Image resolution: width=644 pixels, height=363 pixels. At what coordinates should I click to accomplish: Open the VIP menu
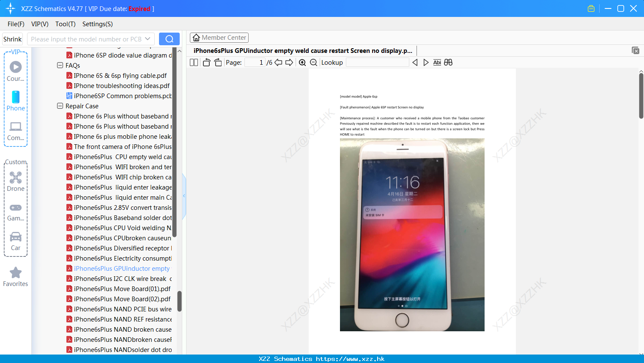click(x=40, y=24)
